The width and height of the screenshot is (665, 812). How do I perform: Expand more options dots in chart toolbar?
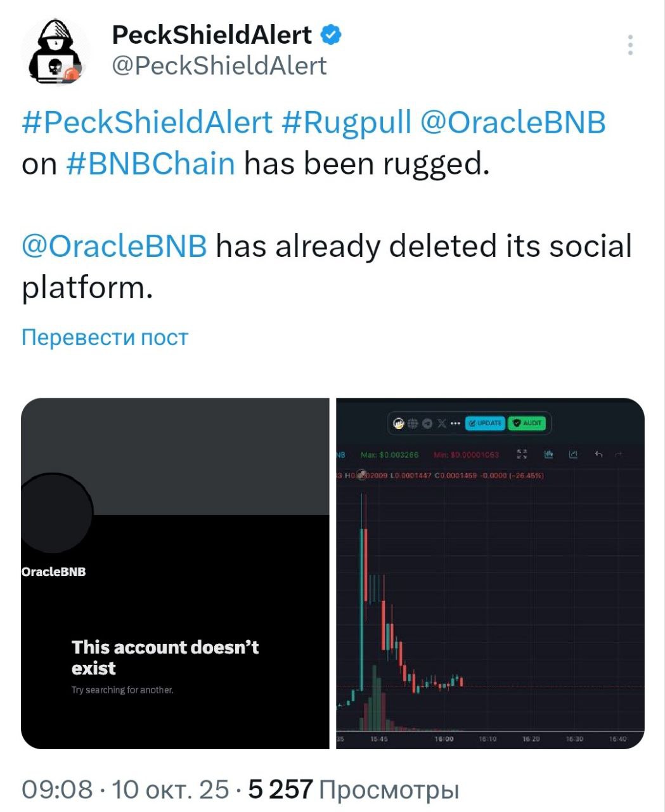coord(455,423)
